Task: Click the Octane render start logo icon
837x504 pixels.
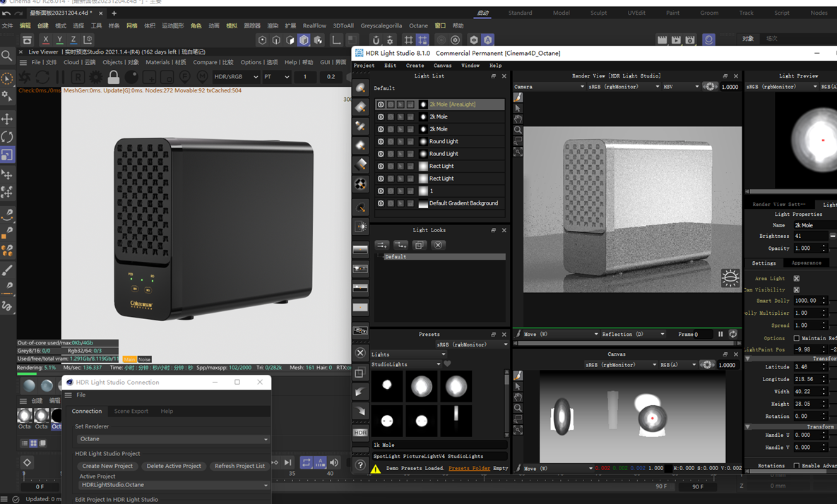Action: (25, 78)
